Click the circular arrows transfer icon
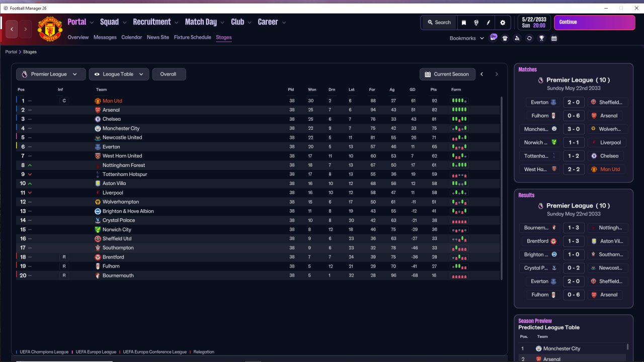Screen dimensions: 644x362 coord(529,38)
